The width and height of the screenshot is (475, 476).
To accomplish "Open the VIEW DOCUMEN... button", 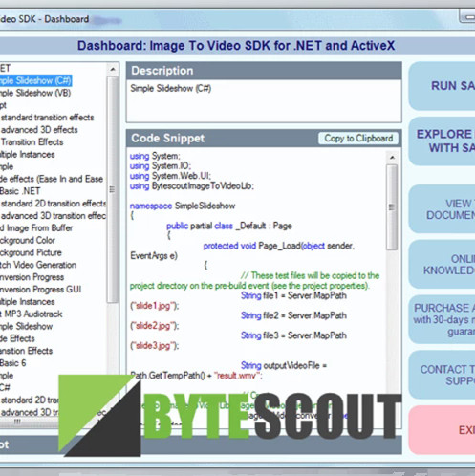I will [x=442, y=209].
